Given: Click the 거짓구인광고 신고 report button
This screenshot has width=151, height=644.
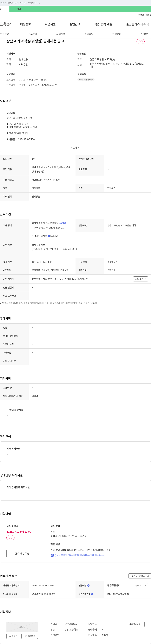Looking at the screenshot, I should [x=140, y=576].
